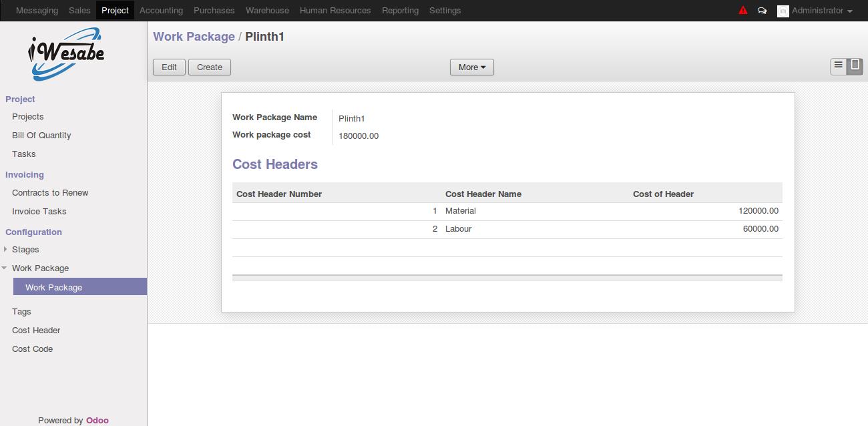
Task: Open the Warehouse menu
Action: 267,11
